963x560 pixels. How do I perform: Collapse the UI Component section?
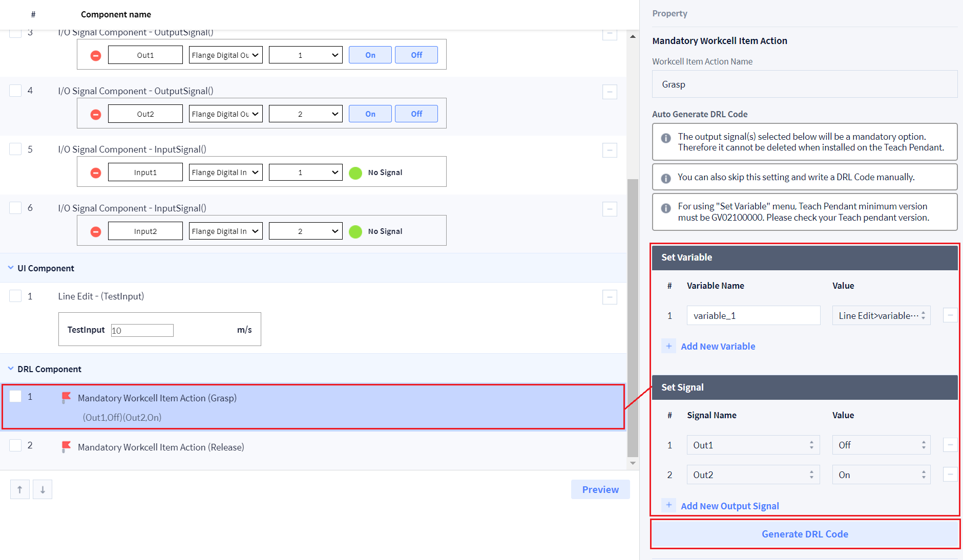pyautogui.click(x=11, y=268)
